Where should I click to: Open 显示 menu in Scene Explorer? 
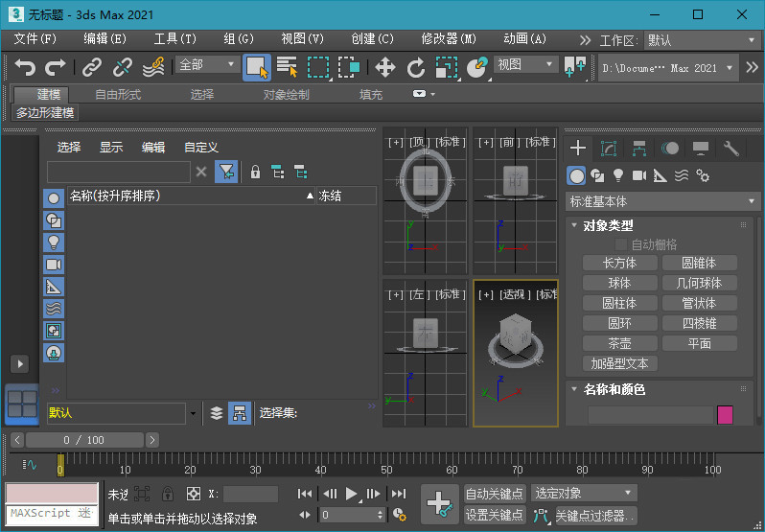click(x=111, y=148)
